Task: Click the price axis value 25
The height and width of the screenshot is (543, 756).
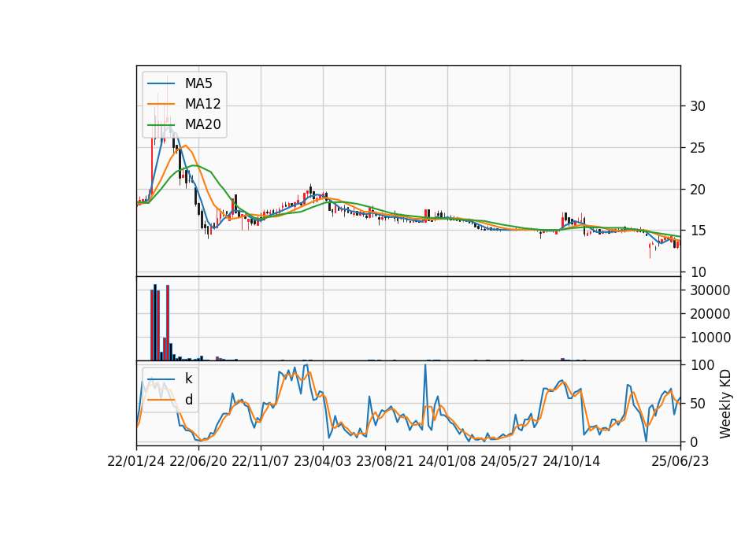Action: (698, 148)
